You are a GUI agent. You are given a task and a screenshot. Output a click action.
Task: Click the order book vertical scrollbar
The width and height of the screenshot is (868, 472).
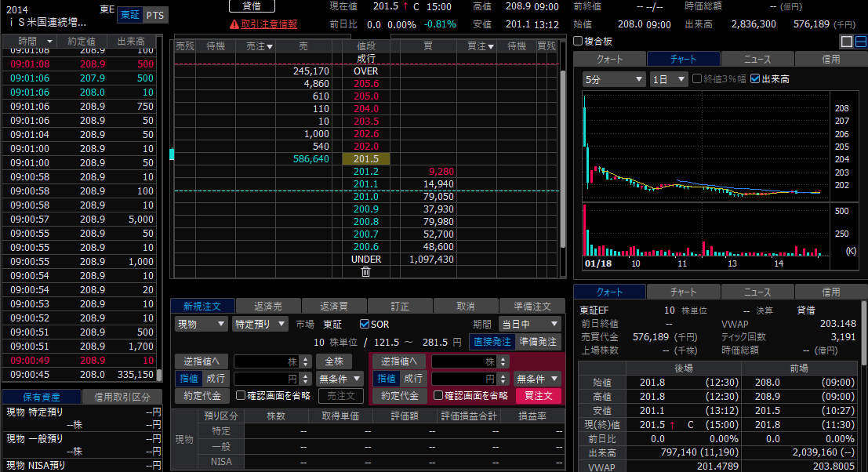pos(562,161)
